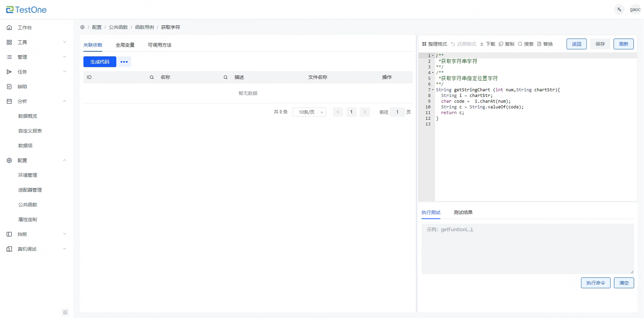Click the 工具 grid icon in sidebar

pos(9,42)
